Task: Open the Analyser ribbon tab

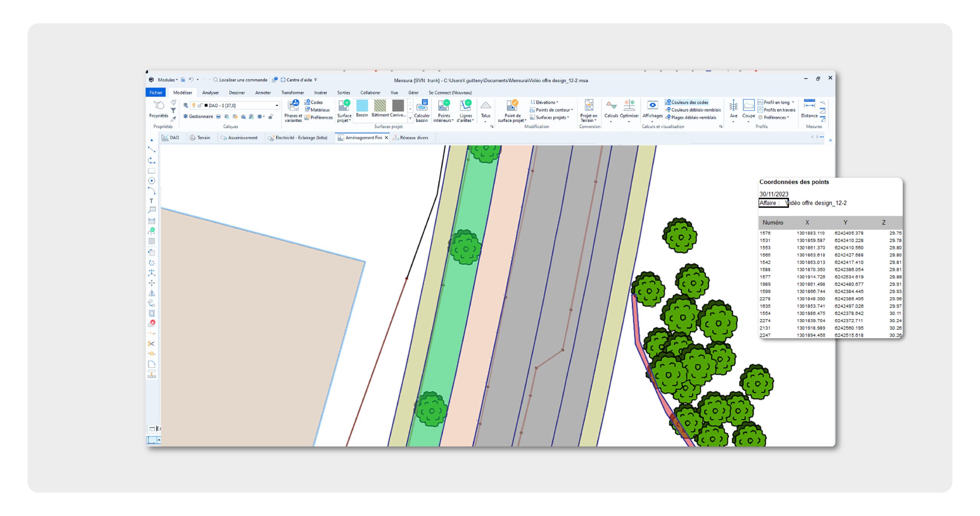Action: pos(210,93)
